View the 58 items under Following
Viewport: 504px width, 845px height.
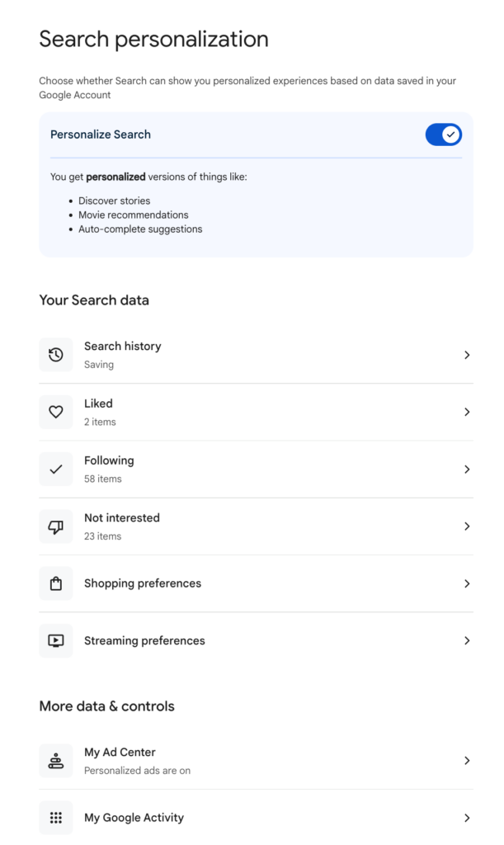[x=103, y=479]
